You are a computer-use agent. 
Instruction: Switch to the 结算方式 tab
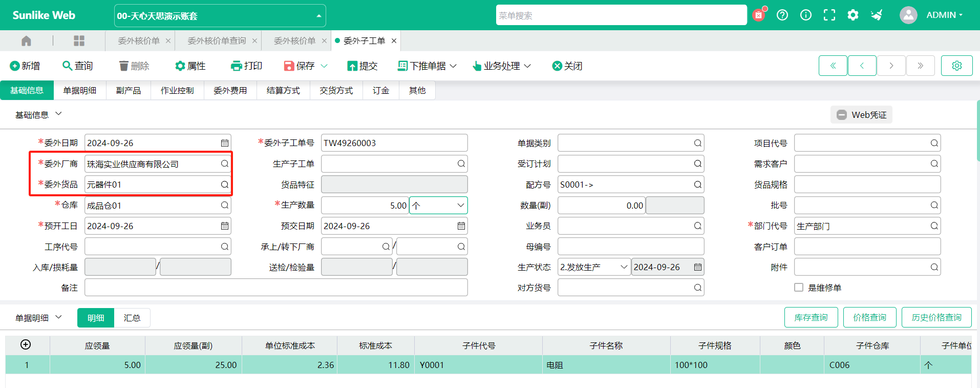point(283,90)
